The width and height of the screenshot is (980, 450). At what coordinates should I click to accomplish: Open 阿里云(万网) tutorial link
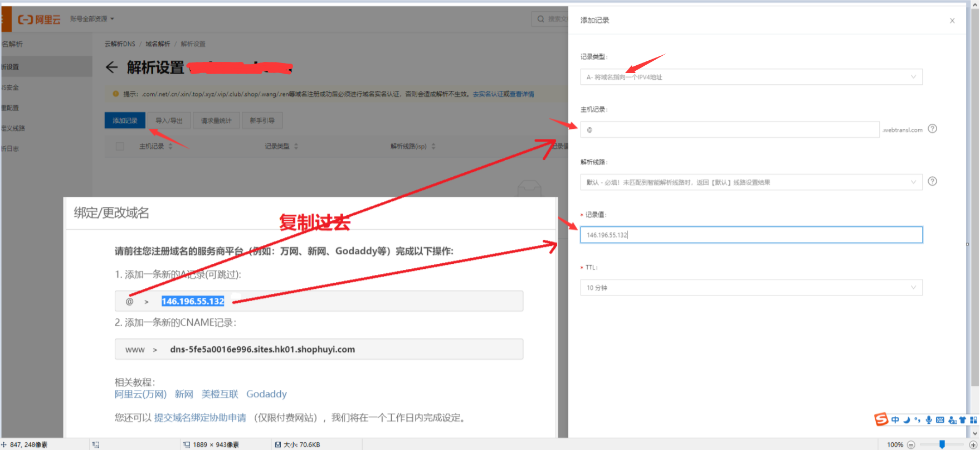coord(140,394)
